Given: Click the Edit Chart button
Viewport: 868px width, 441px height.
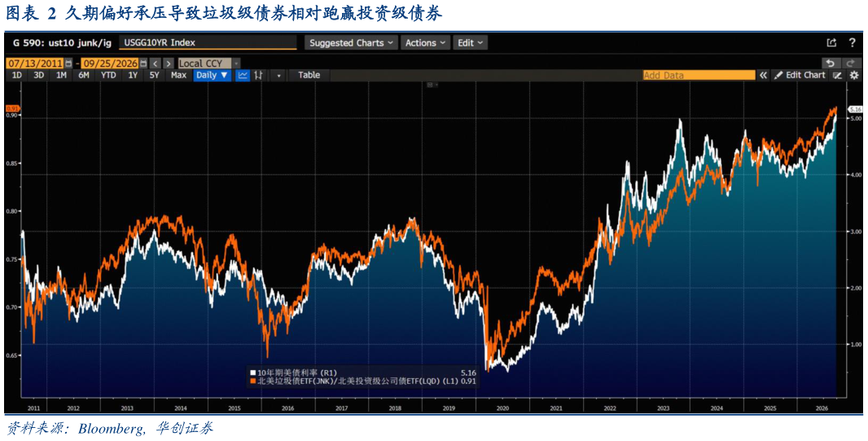Looking at the screenshot, I should tap(800, 75).
